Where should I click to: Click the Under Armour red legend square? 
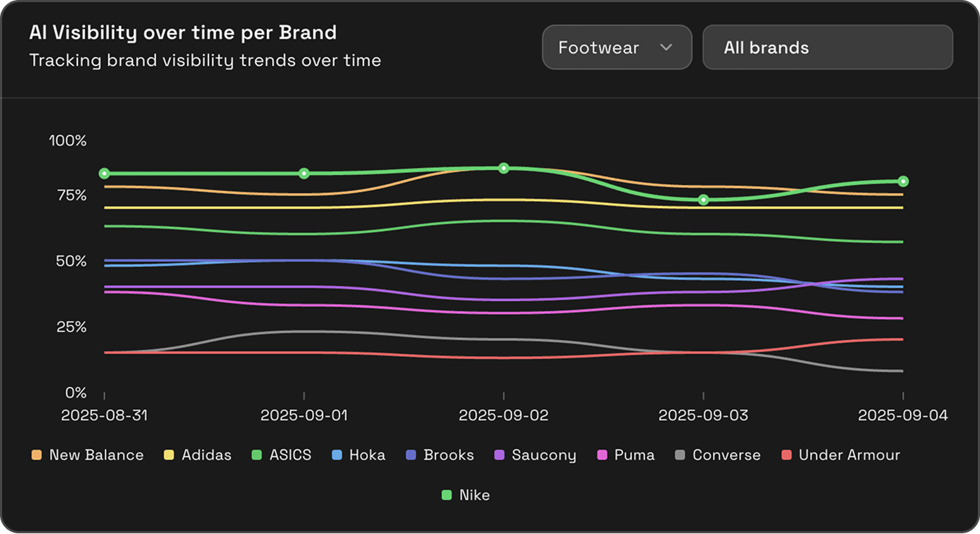click(786, 455)
